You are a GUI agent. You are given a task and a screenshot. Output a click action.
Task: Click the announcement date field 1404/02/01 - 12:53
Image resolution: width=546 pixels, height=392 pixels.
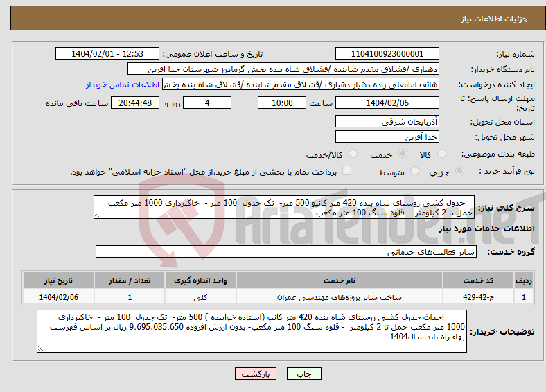107,53
